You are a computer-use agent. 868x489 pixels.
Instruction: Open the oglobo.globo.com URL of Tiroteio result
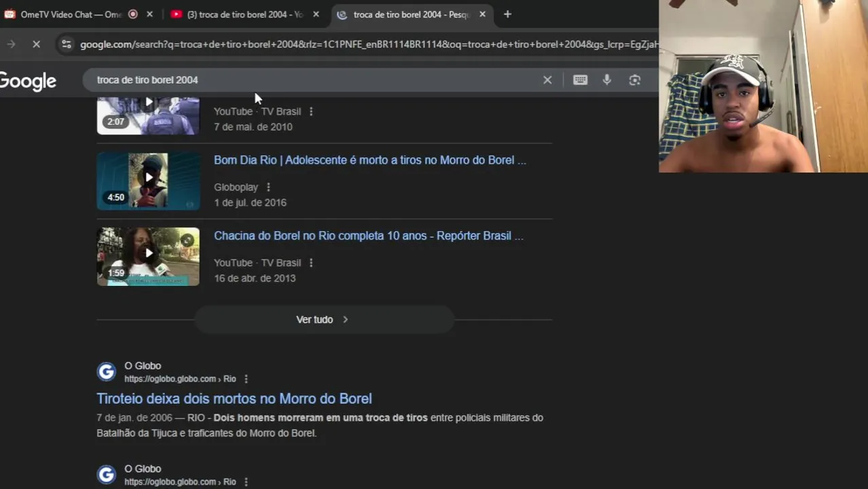click(180, 379)
